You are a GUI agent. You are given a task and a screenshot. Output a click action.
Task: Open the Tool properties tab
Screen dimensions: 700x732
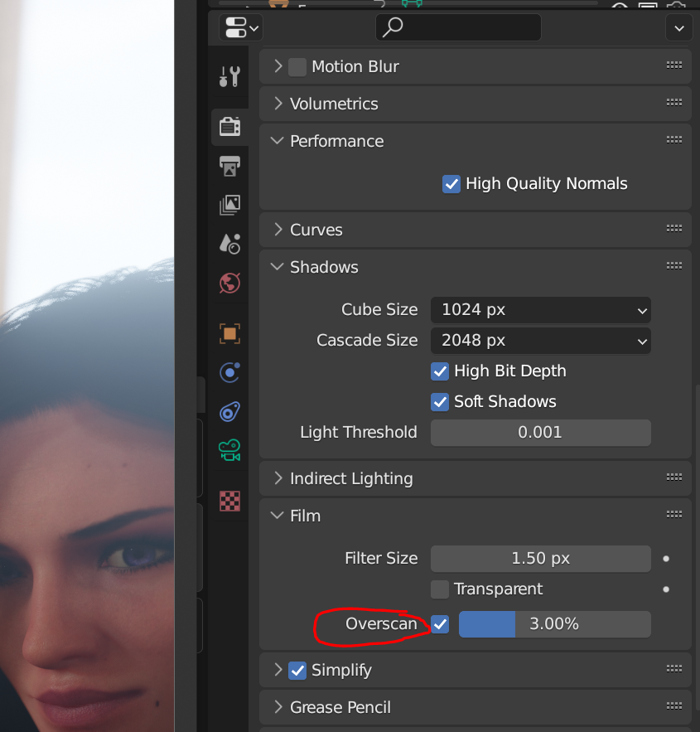pyautogui.click(x=230, y=76)
